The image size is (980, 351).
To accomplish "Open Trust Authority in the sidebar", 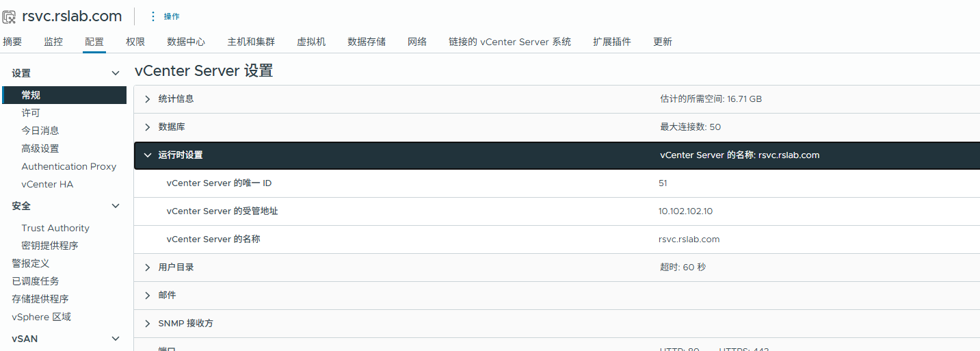I will point(55,228).
